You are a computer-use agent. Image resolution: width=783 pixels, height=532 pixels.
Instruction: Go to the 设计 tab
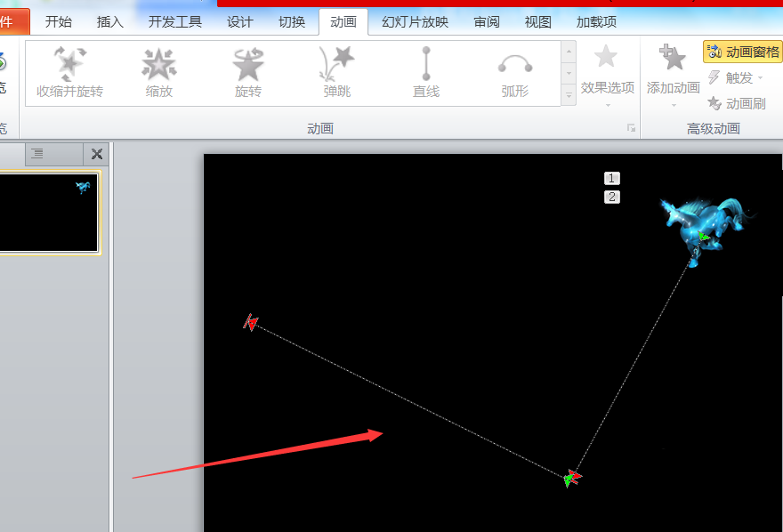(239, 22)
